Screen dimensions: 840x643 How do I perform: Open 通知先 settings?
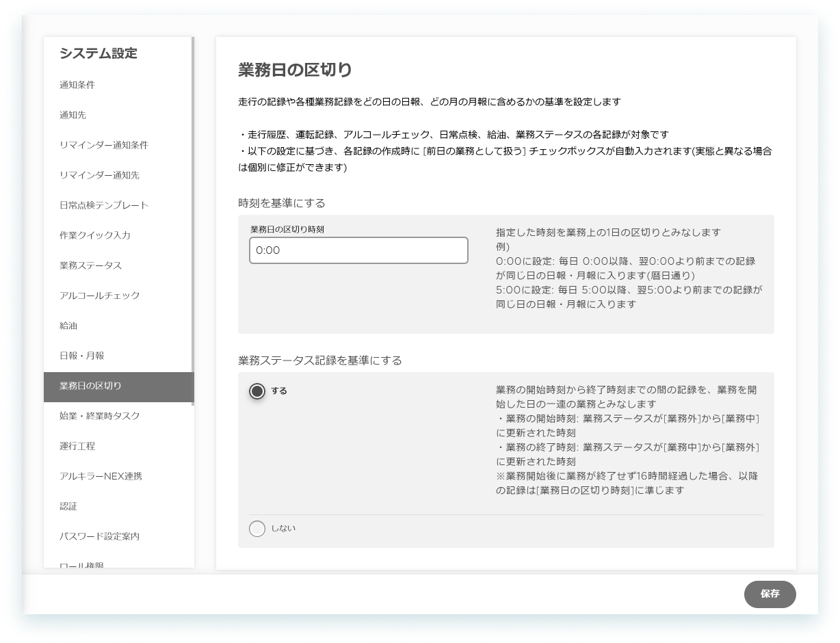(119, 115)
